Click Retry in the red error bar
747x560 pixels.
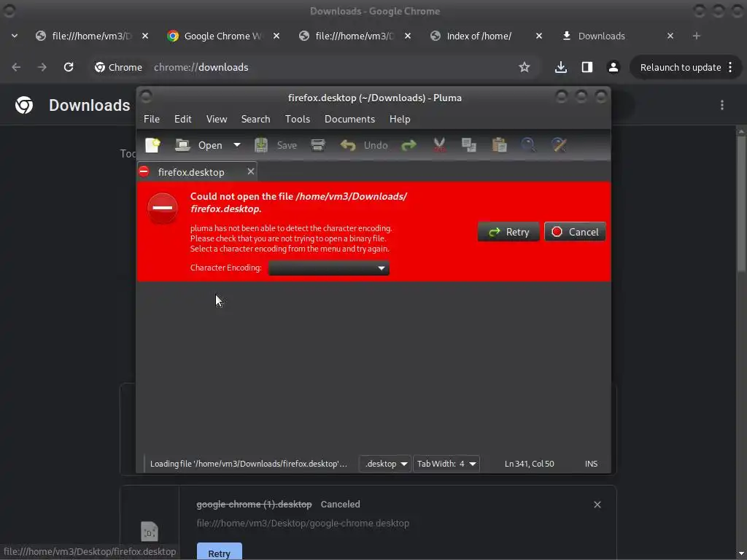click(508, 232)
